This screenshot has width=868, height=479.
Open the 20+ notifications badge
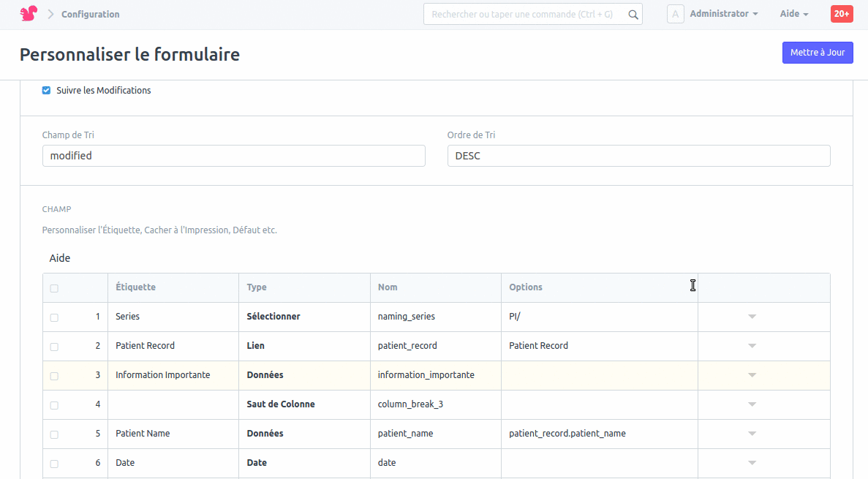click(x=841, y=14)
